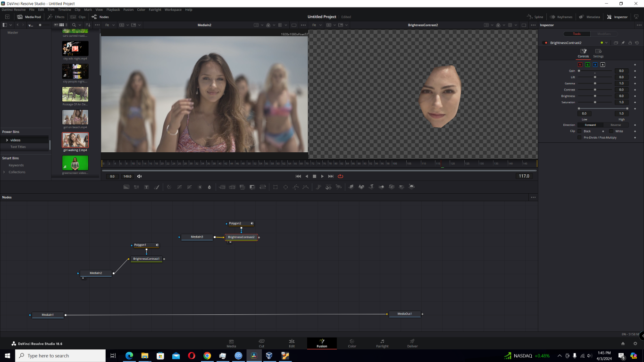Add a Blur node via droplet icon
Viewport: 644px width, 362px height.
[x=209, y=187]
